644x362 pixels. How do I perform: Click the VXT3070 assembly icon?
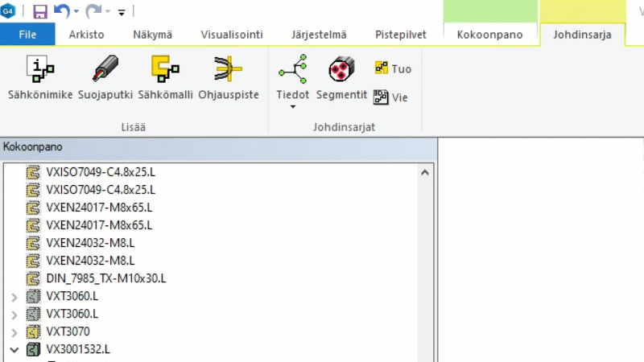click(x=33, y=331)
